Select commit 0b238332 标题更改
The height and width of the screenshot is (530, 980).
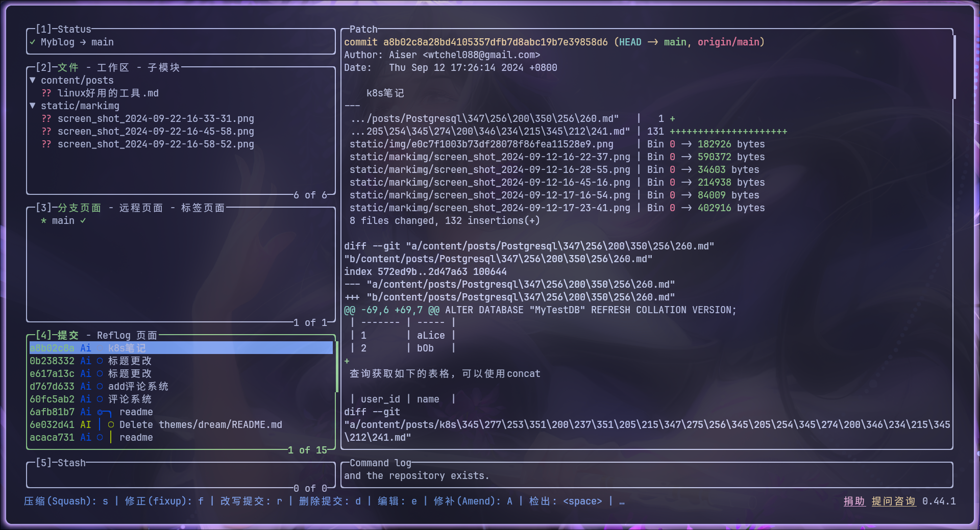point(181,361)
